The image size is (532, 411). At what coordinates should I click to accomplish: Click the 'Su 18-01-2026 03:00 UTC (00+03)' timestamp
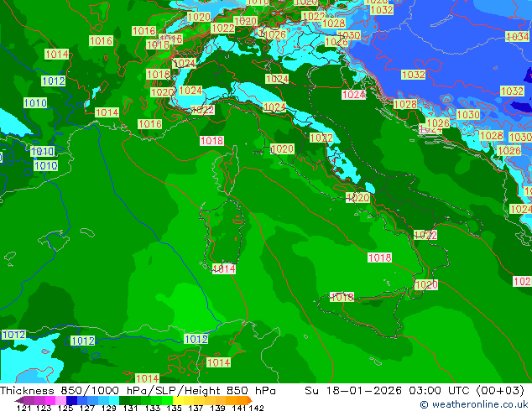[415, 390]
